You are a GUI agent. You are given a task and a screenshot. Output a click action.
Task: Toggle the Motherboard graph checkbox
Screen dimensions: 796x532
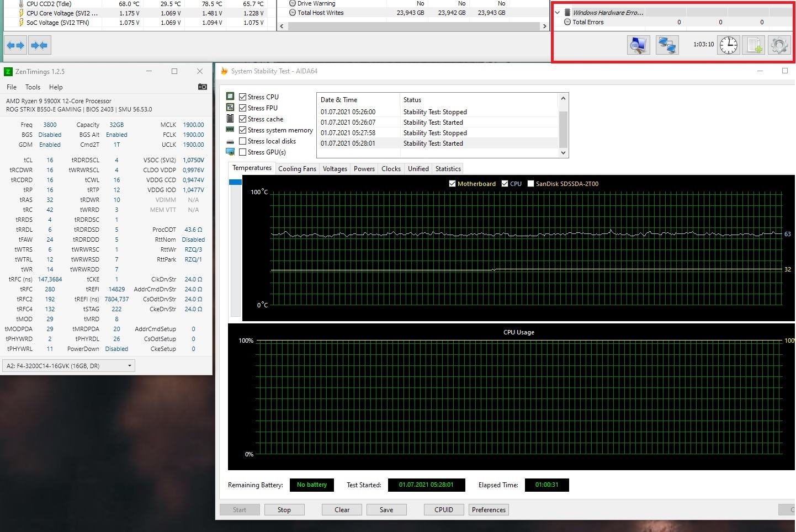[x=453, y=184]
